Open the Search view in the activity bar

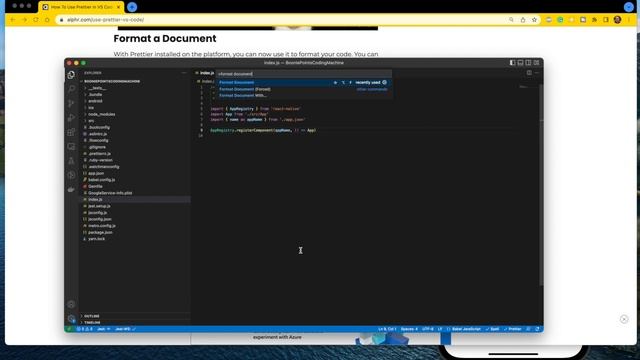click(71, 89)
